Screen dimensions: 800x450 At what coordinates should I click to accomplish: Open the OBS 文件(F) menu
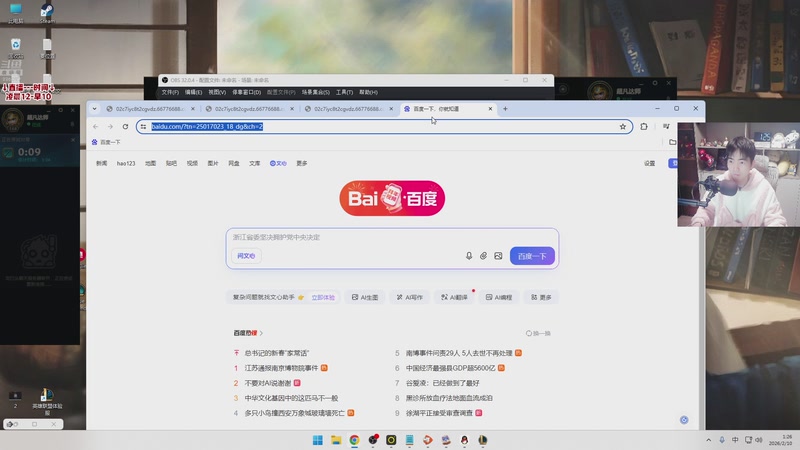pos(170,92)
